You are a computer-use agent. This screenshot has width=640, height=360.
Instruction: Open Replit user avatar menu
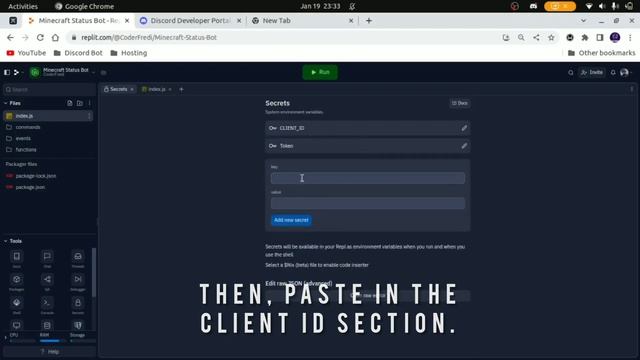coord(624,73)
